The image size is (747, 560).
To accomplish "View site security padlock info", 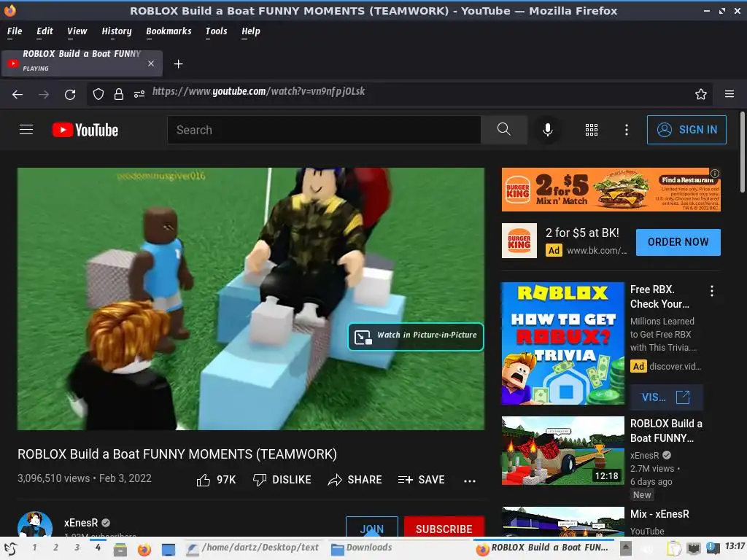I will tap(119, 94).
